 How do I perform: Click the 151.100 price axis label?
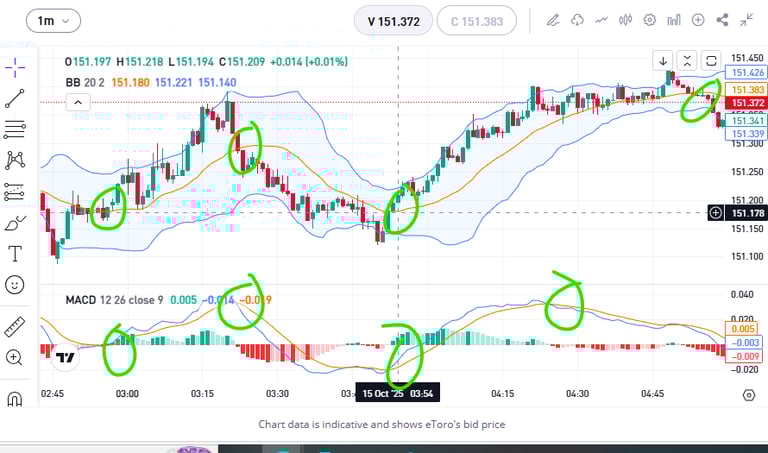[747, 257]
